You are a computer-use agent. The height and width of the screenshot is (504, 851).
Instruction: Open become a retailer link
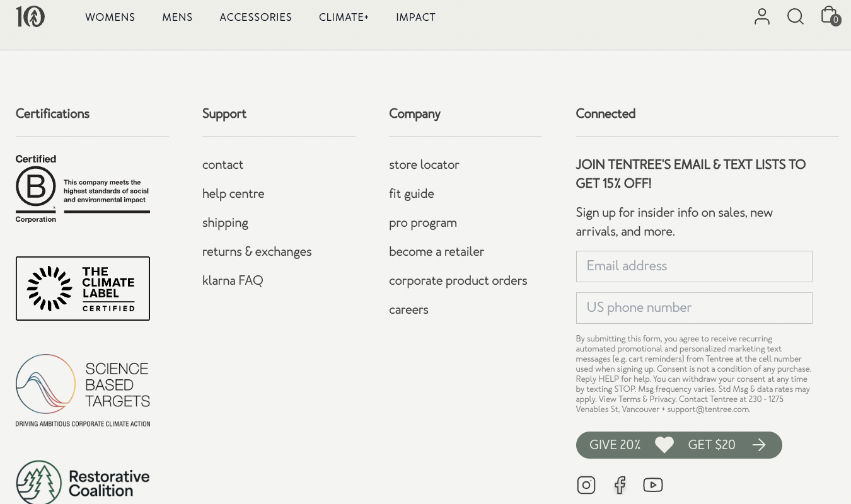437,251
